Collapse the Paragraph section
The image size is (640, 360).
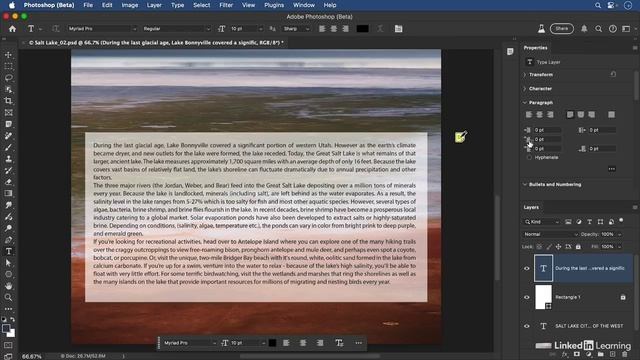pyautogui.click(x=525, y=102)
